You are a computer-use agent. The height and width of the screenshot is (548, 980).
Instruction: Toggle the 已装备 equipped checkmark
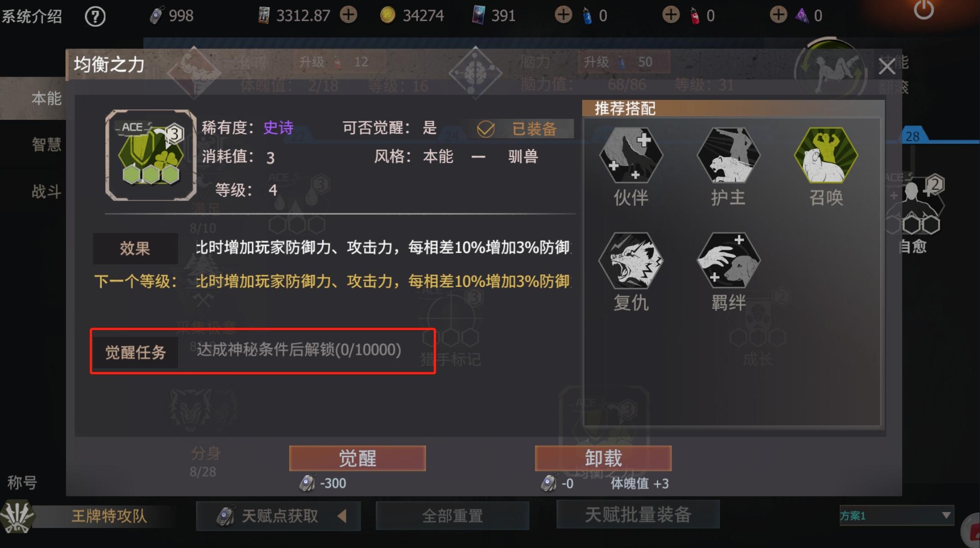point(486,129)
